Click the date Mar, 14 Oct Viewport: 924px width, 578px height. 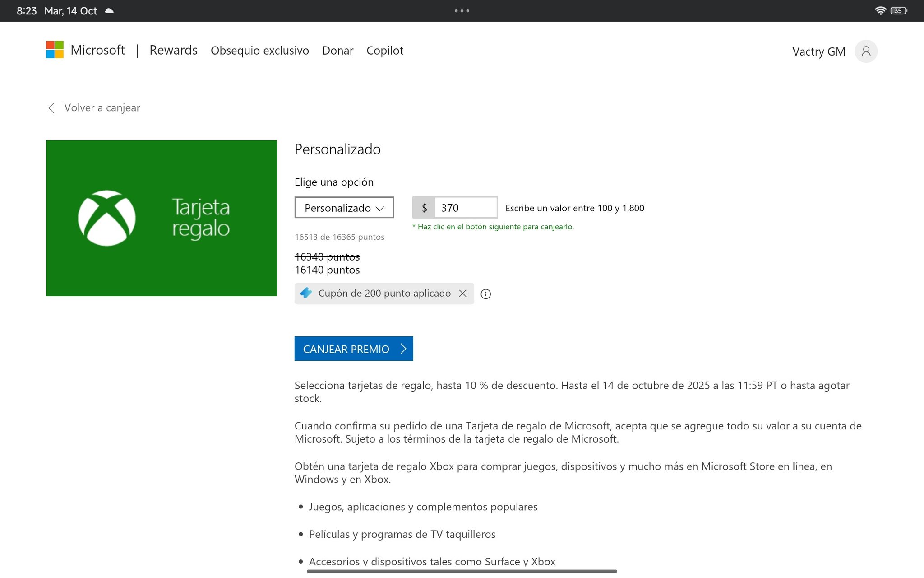[x=71, y=11]
